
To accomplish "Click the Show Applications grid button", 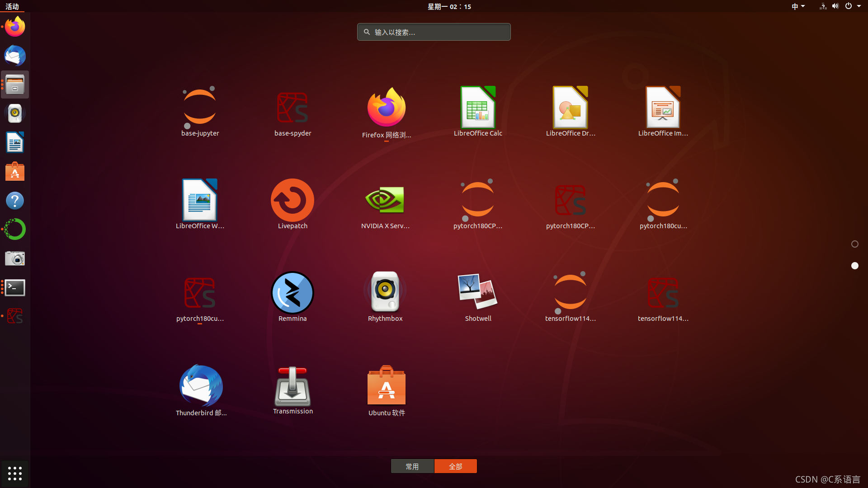I will tap(15, 474).
